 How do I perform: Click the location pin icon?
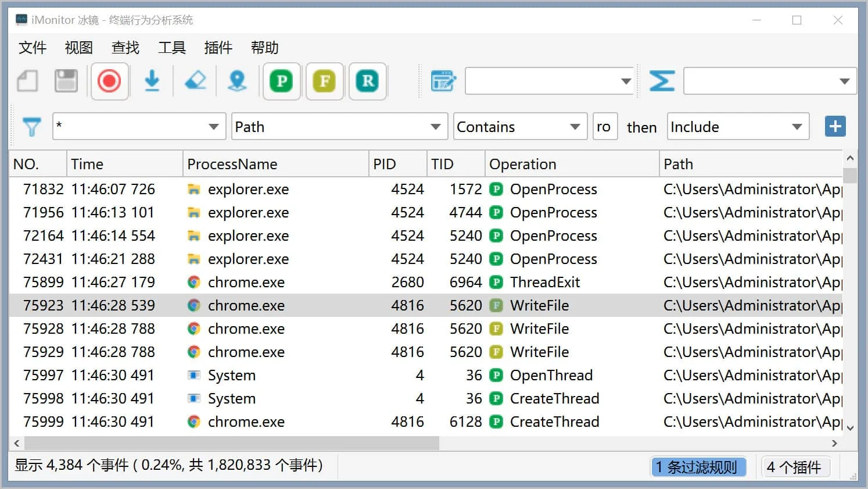point(238,81)
